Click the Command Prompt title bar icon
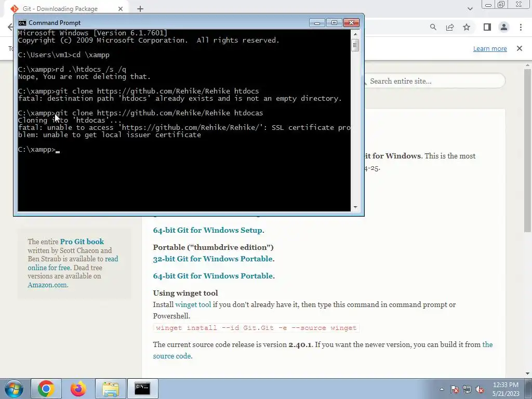Viewport: 532px width, 399px height. pyautogui.click(x=22, y=23)
